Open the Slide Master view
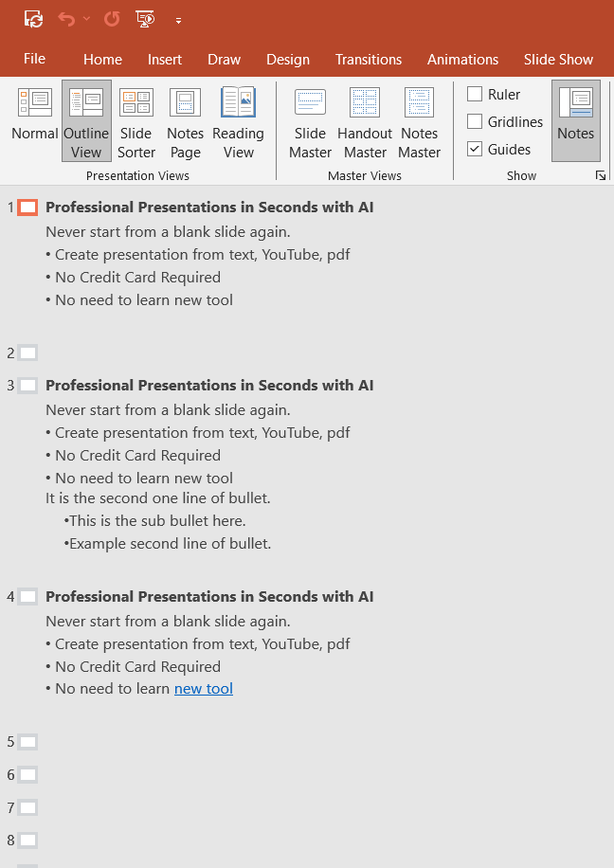The width and height of the screenshot is (614, 868). (x=310, y=118)
